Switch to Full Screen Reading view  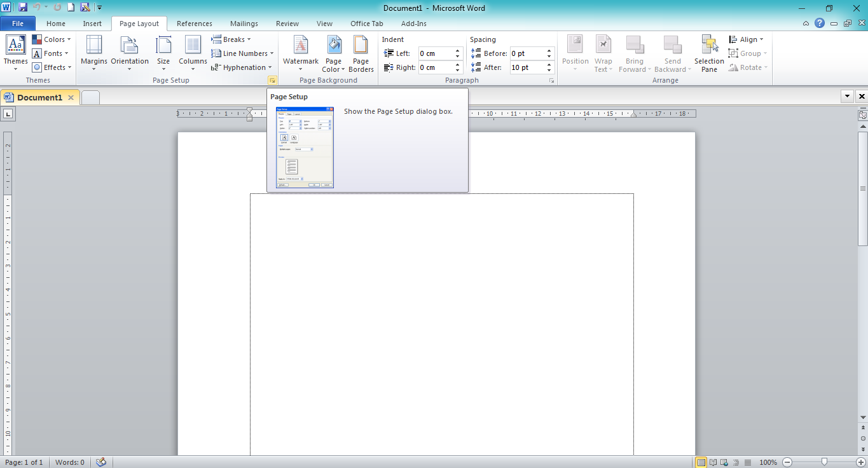tap(713, 462)
